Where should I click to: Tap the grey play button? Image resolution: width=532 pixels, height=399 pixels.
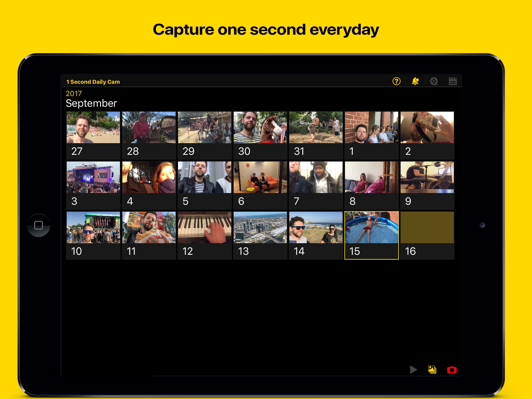pos(413,369)
